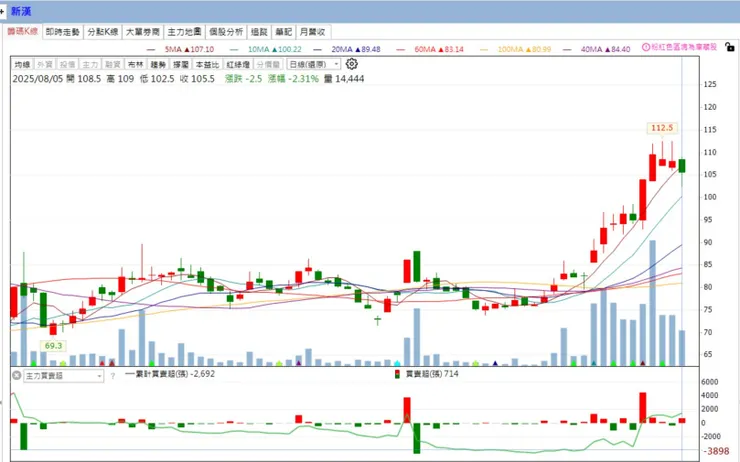Click the tallest red bar in the 主力買賣超 panel
Image resolution: width=740 pixels, height=462 pixels.
click(643, 408)
